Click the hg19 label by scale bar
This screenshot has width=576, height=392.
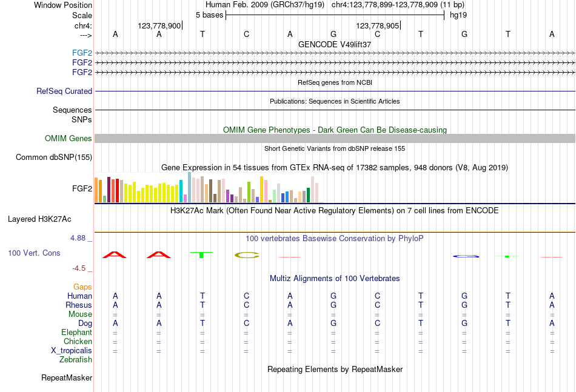click(458, 15)
